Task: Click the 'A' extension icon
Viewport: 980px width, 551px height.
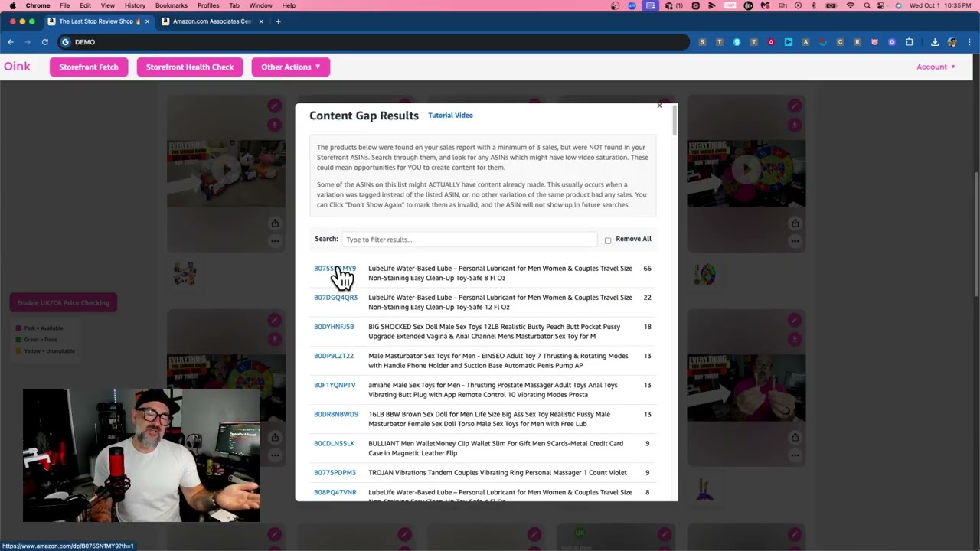Action: click(805, 42)
